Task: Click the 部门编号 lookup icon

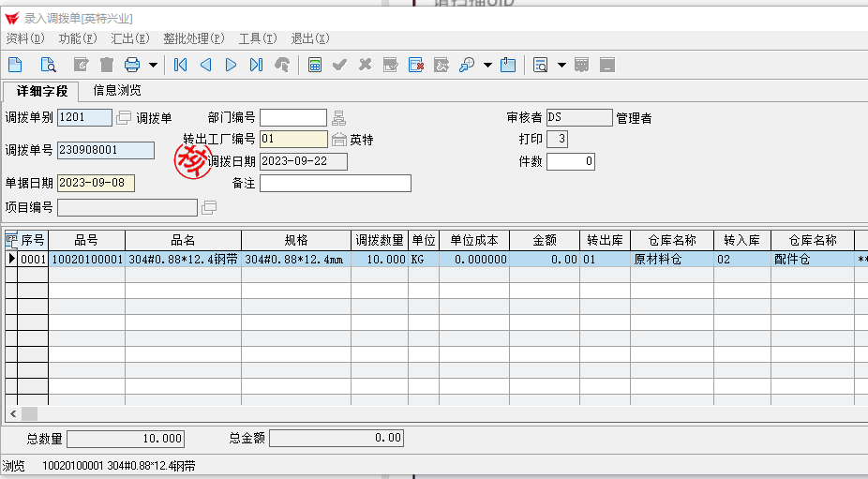Action: point(338,118)
